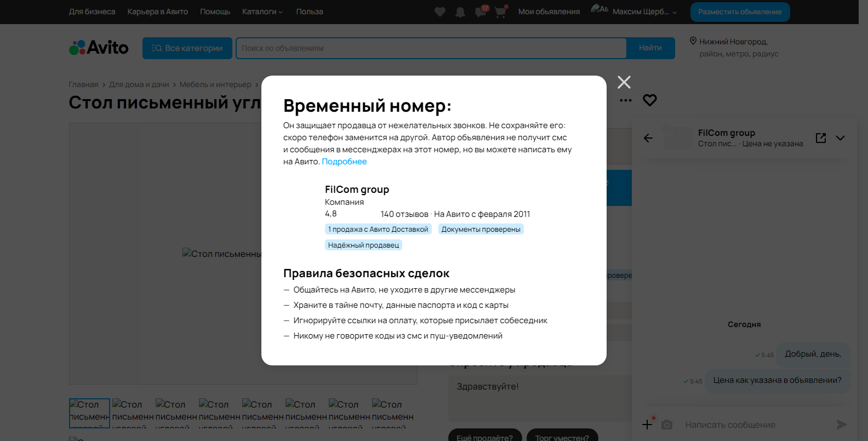Go to Главная breadcrumb
This screenshot has height=441, width=868.
click(83, 84)
